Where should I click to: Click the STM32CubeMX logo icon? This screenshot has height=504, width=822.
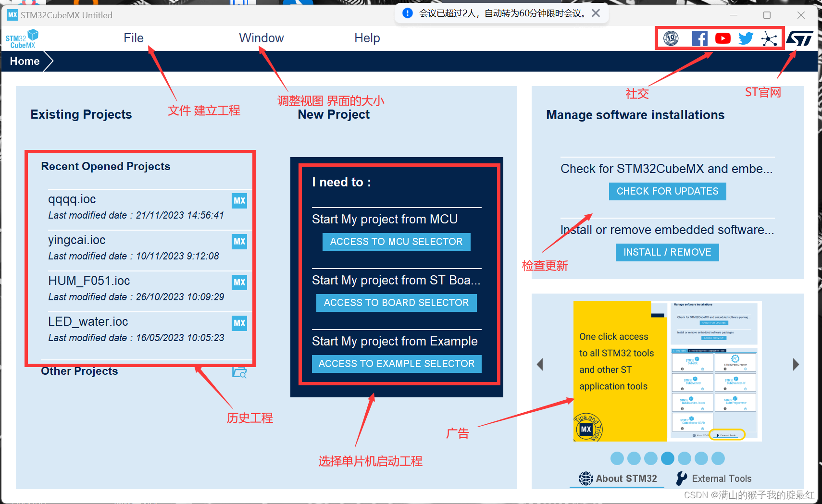click(x=22, y=38)
